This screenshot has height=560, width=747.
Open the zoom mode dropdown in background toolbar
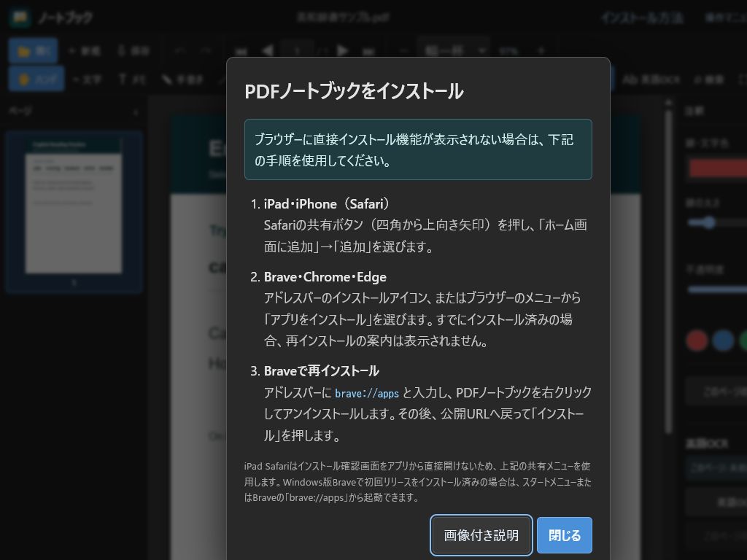tap(453, 50)
